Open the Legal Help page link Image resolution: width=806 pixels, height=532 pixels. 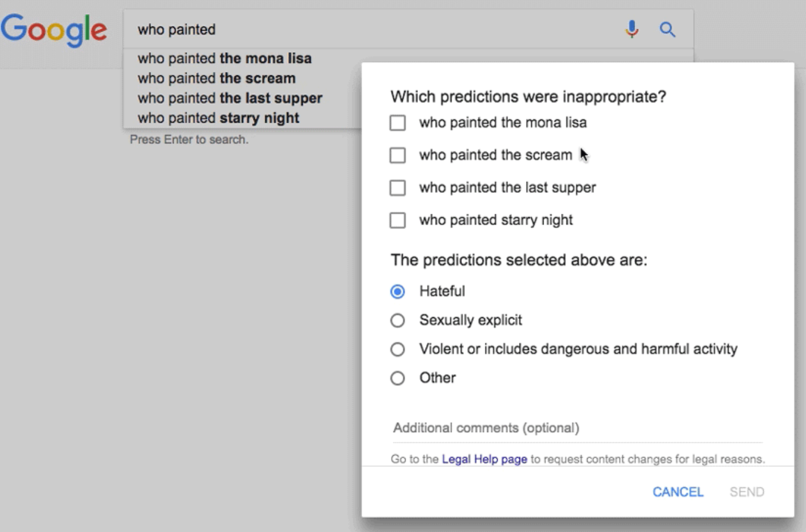click(484, 459)
